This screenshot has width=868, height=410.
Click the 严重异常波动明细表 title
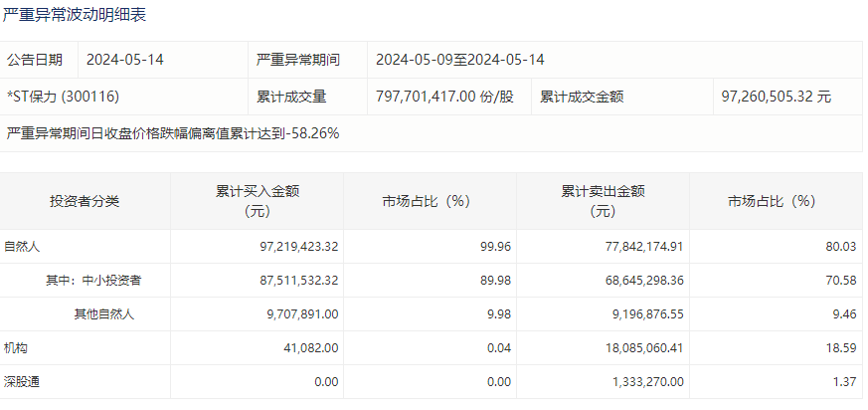pos(78,16)
